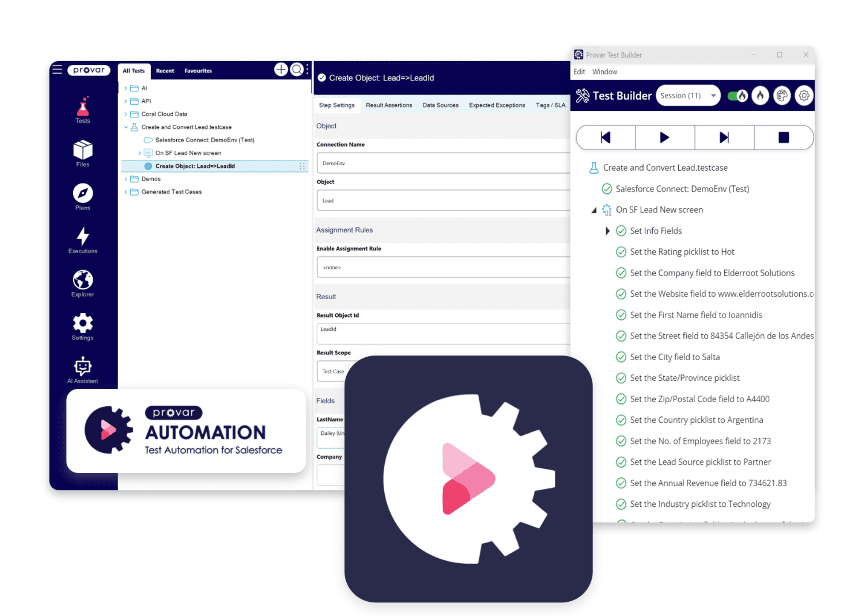Open the Window menu in Test Builder
The width and height of the screenshot is (865, 616).
(x=605, y=72)
